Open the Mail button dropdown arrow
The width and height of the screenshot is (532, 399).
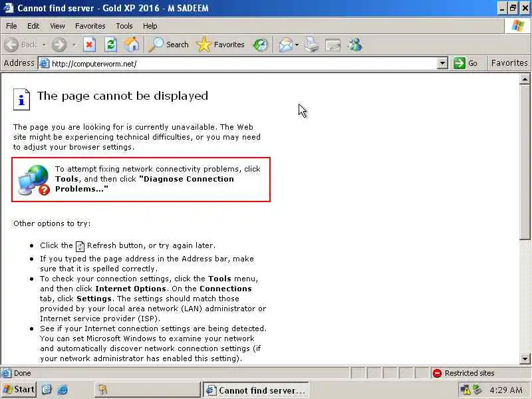(297, 45)
